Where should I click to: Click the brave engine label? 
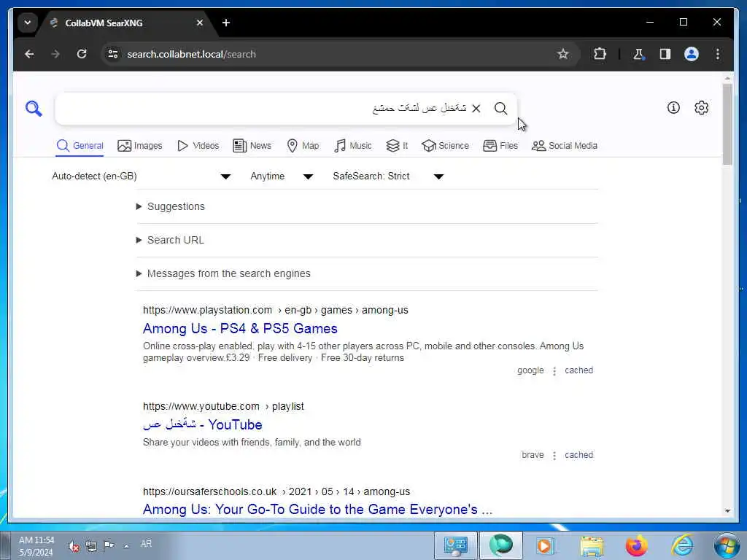click(533, 455)
